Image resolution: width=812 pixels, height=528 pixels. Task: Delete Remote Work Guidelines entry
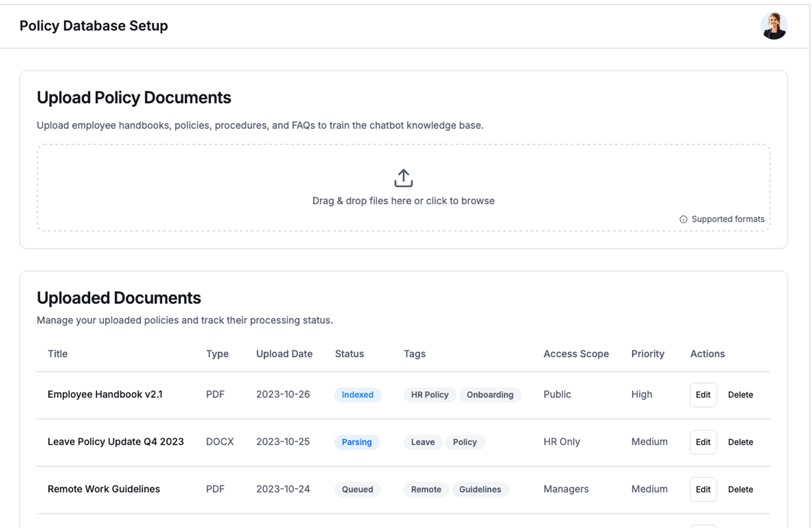click(x=740, y=489)
